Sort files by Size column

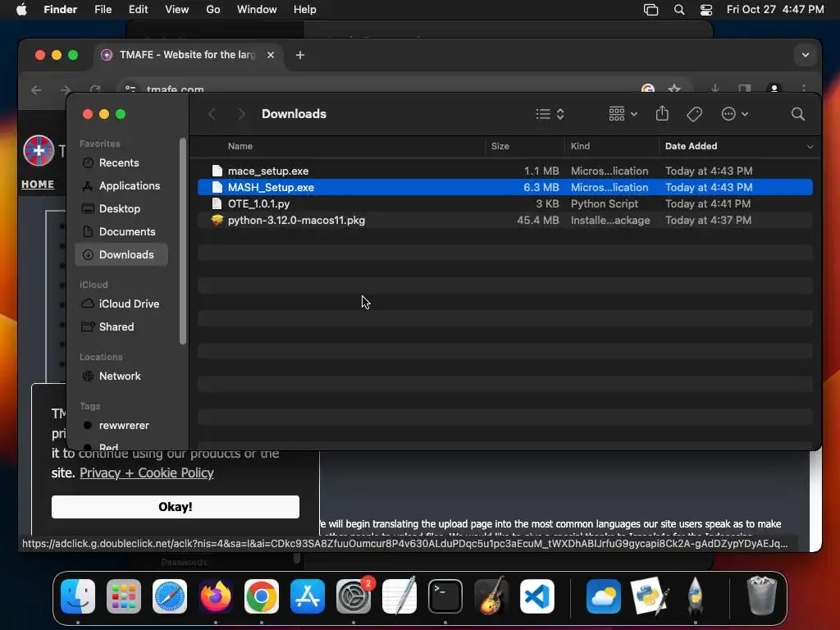point(500,146)
